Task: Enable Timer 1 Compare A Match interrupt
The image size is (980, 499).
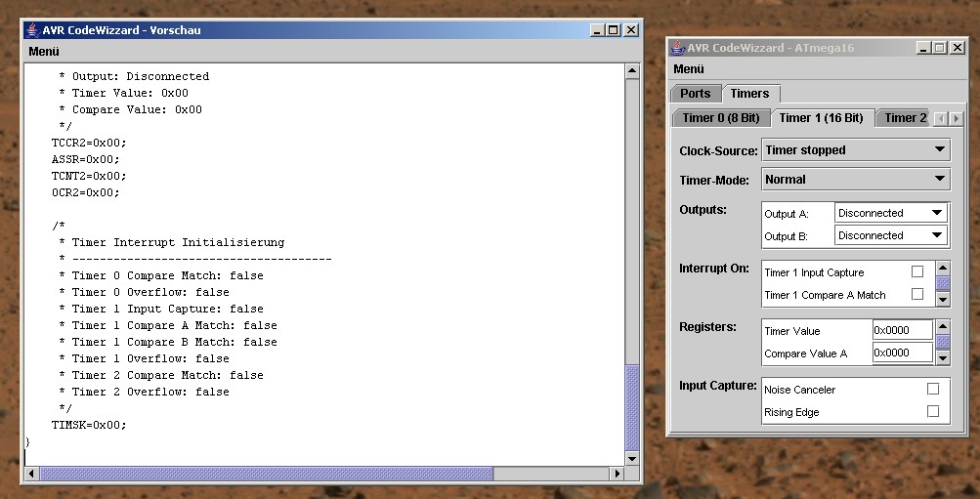Action: (x=916, y=294)
